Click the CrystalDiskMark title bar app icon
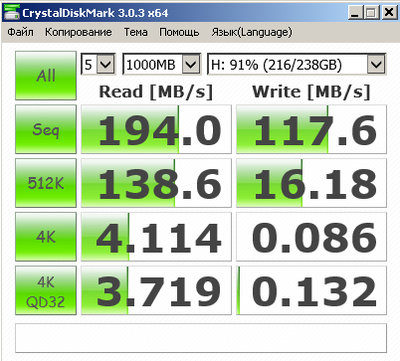The width and height of the screenshot is (400, 361). [11, 12]
